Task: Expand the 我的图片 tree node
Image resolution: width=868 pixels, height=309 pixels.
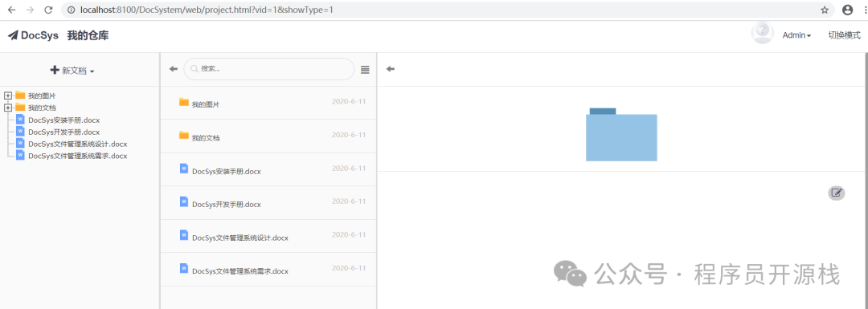Action: click(x=8, y=96)
